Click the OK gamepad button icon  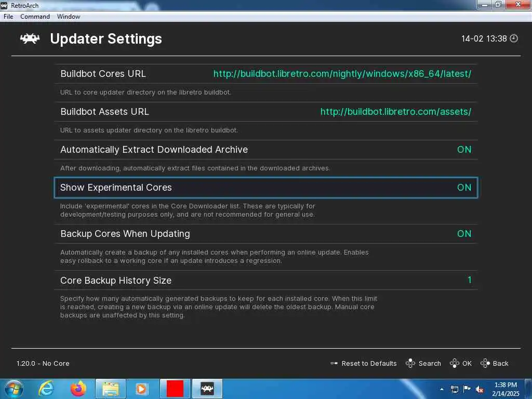coord(454,363)
